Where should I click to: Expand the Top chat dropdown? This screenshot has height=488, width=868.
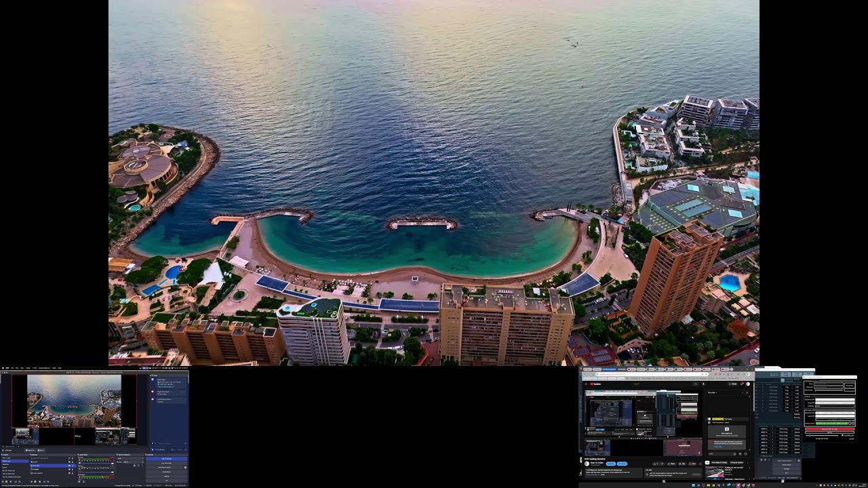tap(713, 392)
